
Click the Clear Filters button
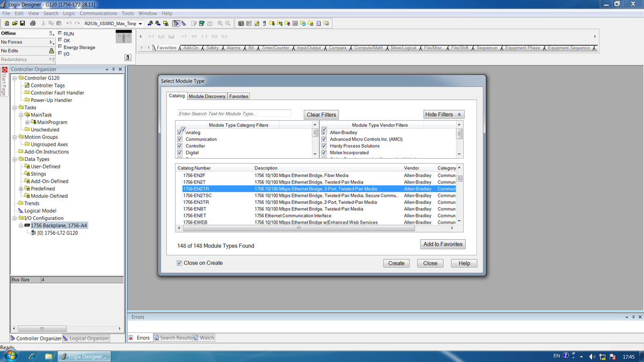321,115
